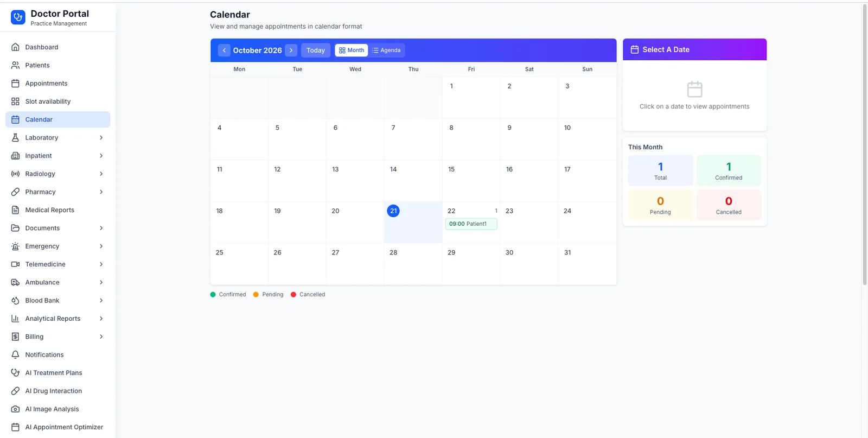Click the Notifications bell icon

tap(15, 355)
